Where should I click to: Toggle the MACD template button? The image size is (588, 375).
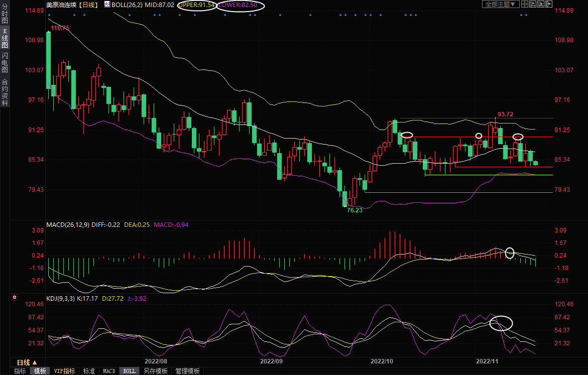109,371
